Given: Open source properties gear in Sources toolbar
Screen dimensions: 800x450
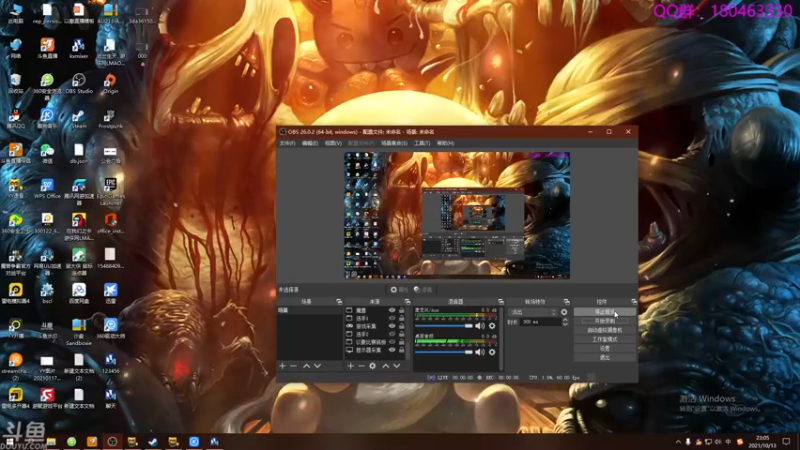Looking at the screenshot, I should pos(372,366).
